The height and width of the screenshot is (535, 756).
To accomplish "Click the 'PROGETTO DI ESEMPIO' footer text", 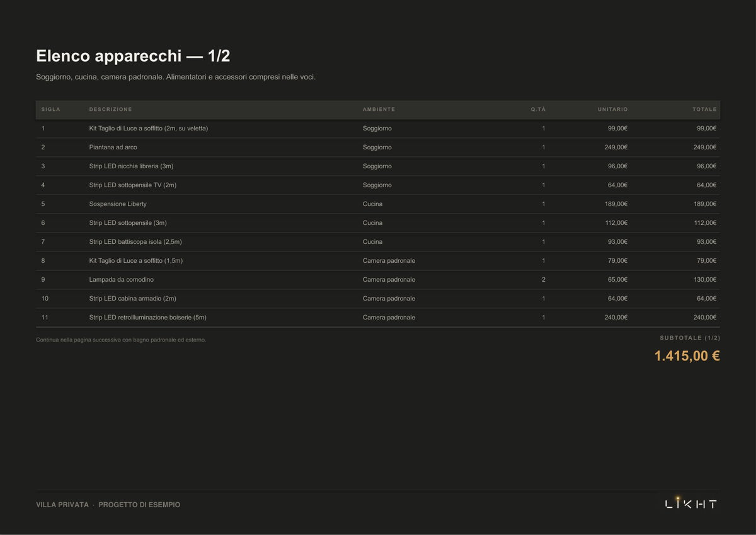I will click(139, 505).
